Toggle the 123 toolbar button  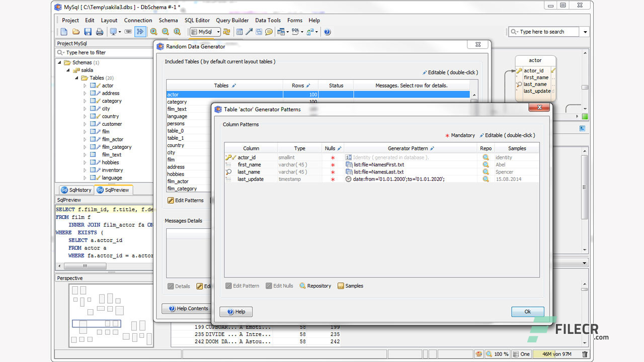point(128,32)
